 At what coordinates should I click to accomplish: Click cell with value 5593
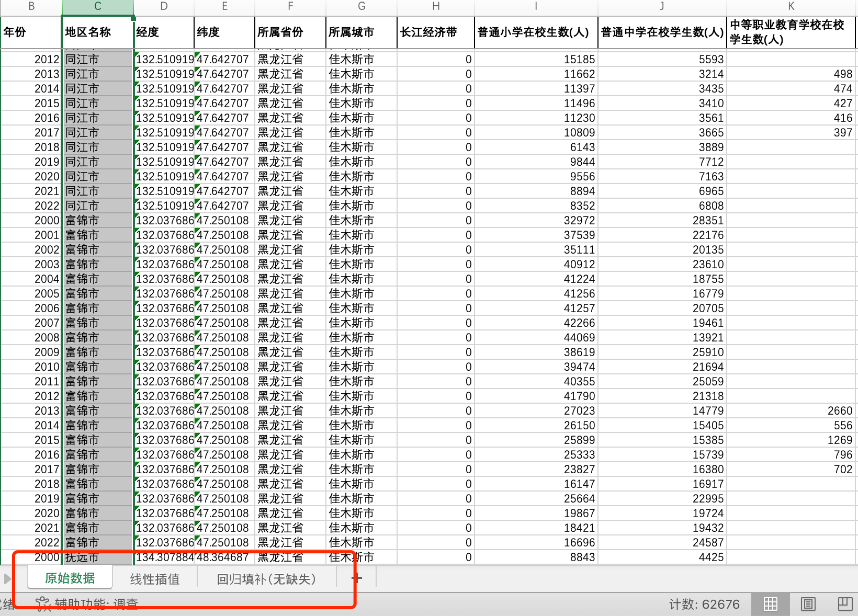pyautogui.click(x=662, y=60)
